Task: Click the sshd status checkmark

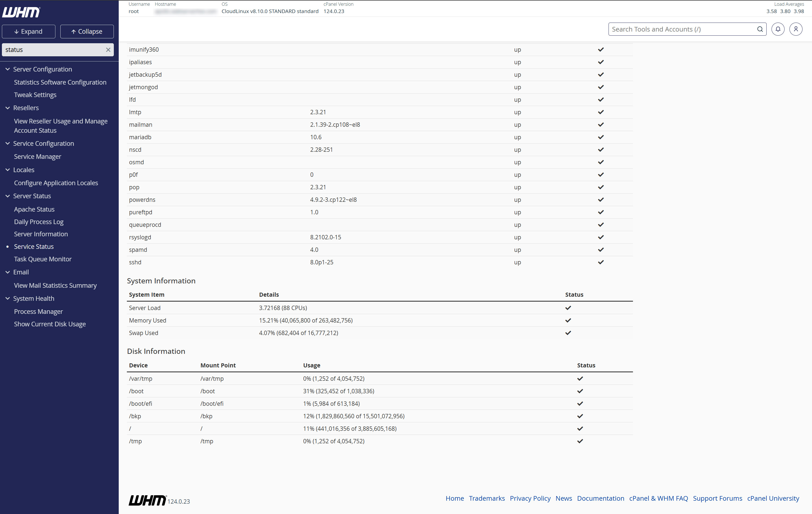Action: tap(601, 262)
